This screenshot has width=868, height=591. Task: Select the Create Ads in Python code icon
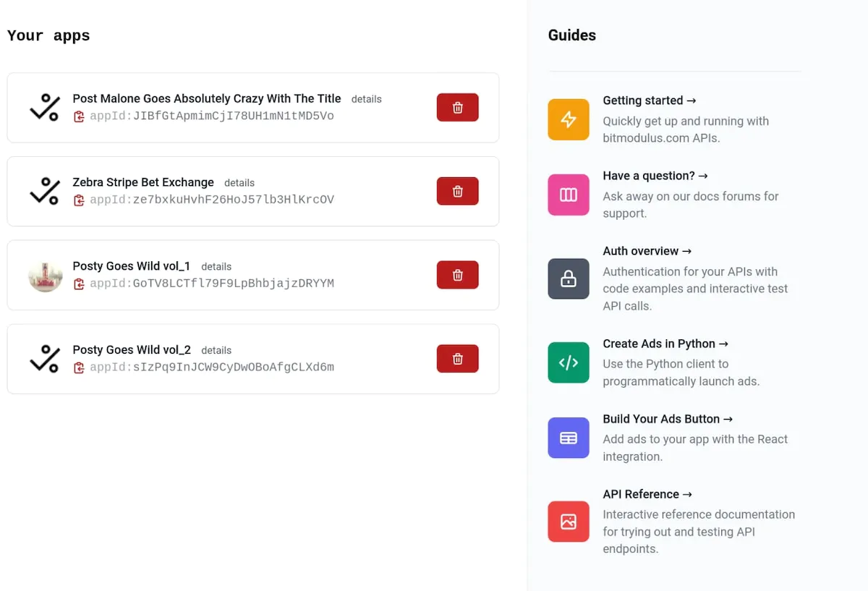pyautogui.click(x=569, y=363)
